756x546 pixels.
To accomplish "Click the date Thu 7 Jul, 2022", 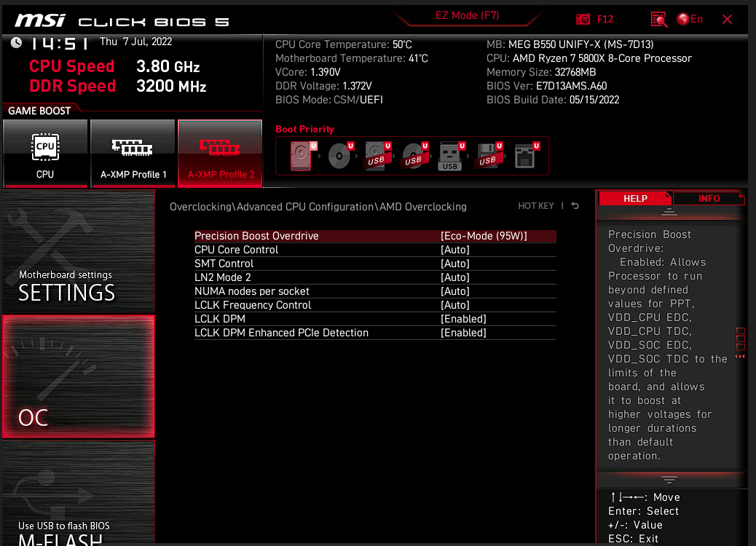I will tap(135, 41).
